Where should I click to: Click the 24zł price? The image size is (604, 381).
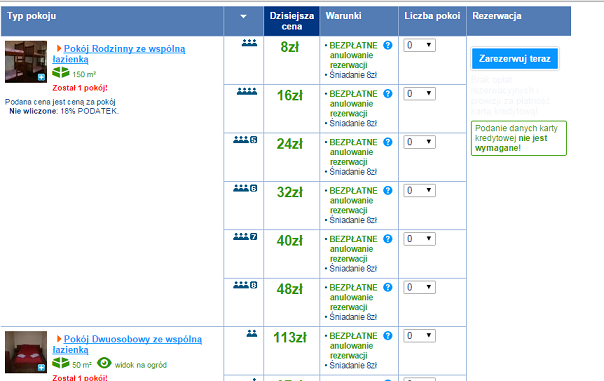point(290,144)
